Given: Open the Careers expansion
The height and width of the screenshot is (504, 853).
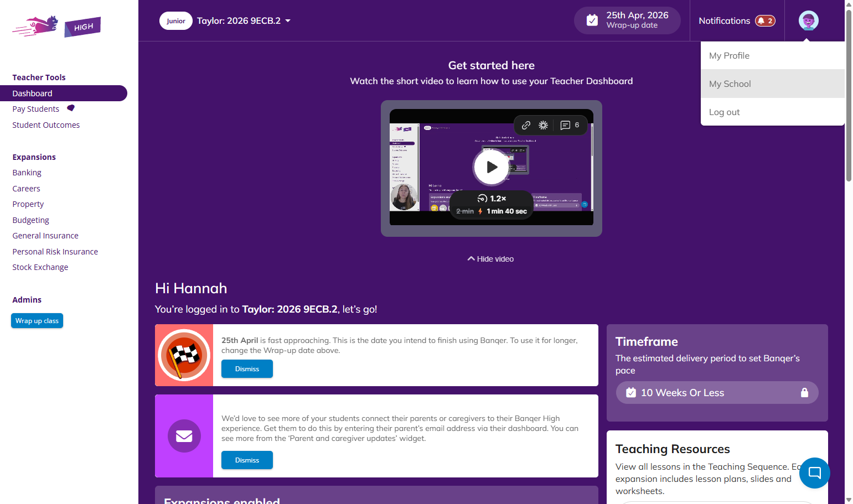Looking at the screenshot, I should (x=27, y=189).
